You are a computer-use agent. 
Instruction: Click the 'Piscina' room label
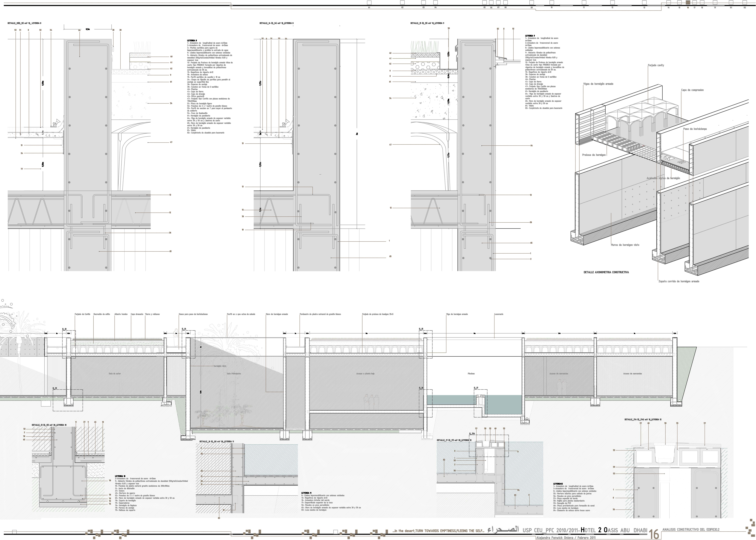click(x=471, y=374)
